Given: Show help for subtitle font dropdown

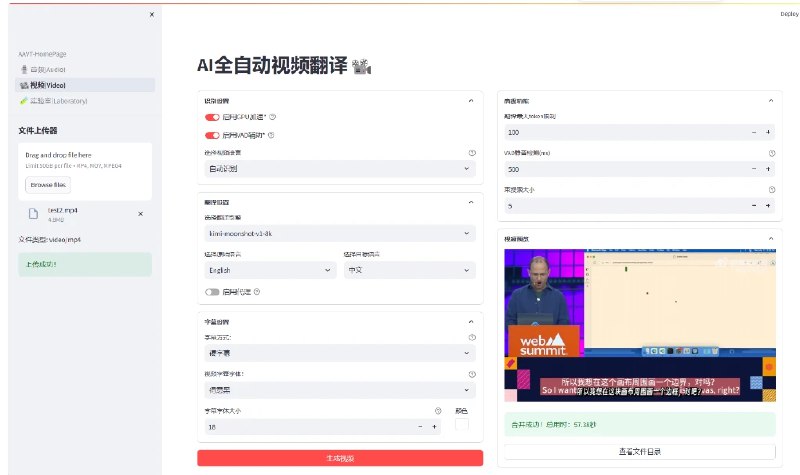Looking at the screenshot, I should pos(472,374).
